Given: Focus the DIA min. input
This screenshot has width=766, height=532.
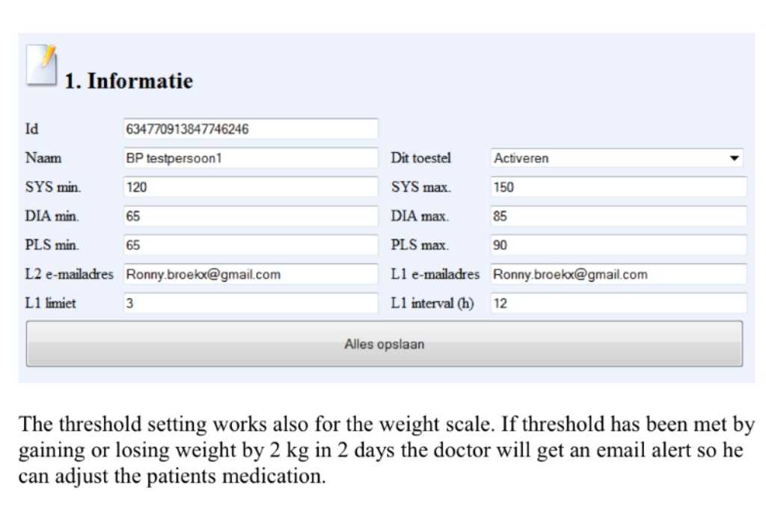Looking at the screenshot, I should tap(251, 216).
